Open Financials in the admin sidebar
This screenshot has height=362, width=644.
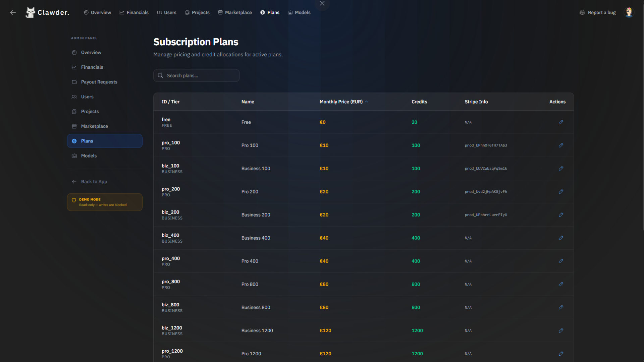point(105,67)
